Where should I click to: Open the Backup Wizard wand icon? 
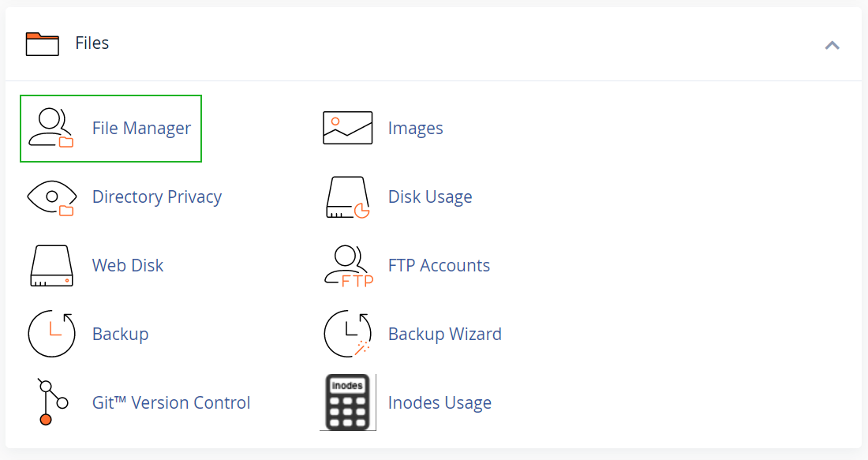click(x=348, y=334)
